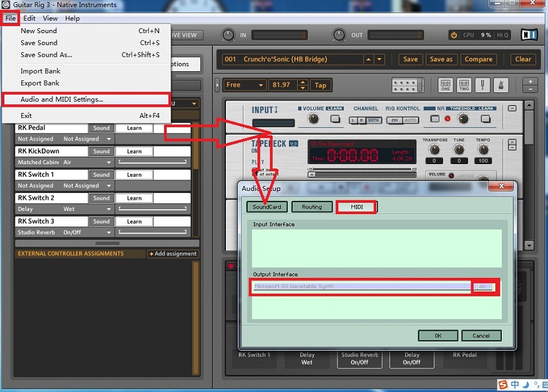This screenshot has height=392, width=548.
Task: Open the File menu
Action: pyautogui.click(x=11, y=18)
